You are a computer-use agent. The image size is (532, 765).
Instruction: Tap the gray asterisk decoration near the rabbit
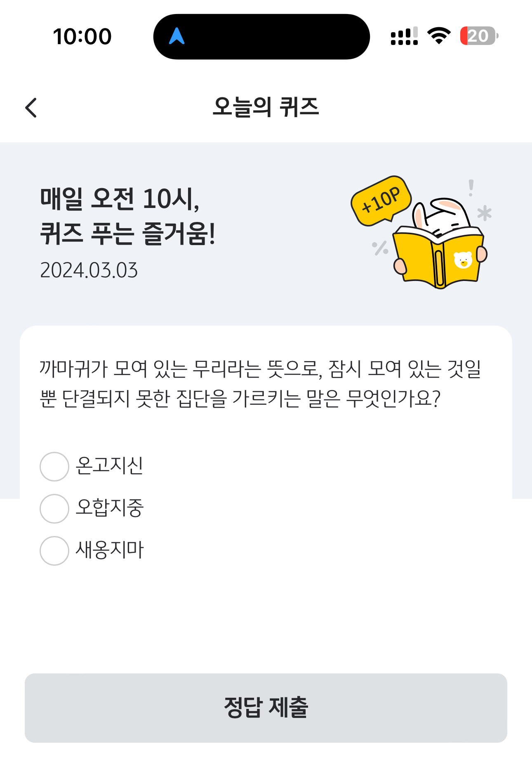485,213
